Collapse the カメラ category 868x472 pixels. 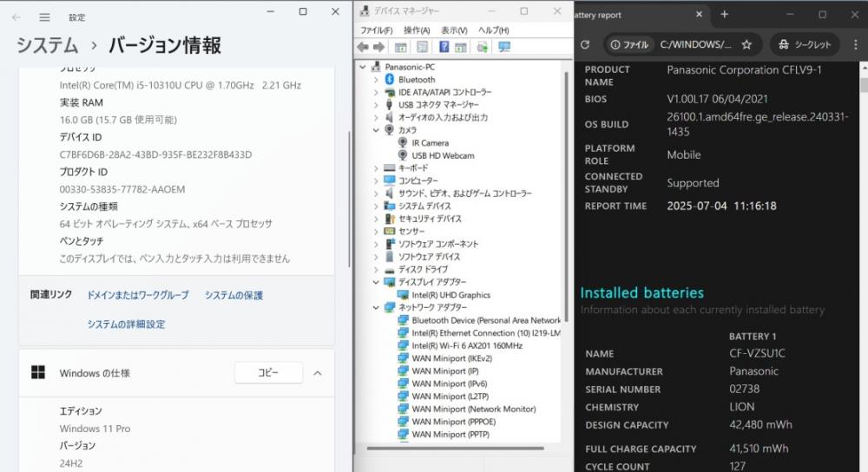pyautogui.click(x=376, y=130)
